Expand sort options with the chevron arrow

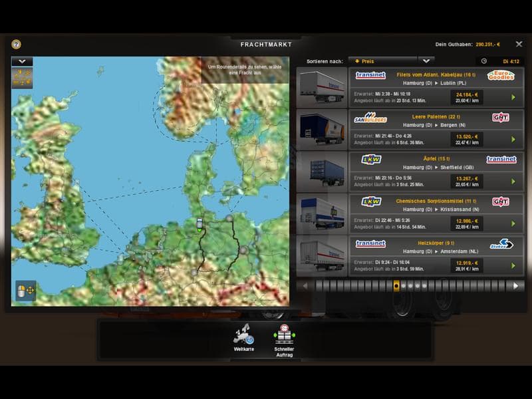coord(426,61)
